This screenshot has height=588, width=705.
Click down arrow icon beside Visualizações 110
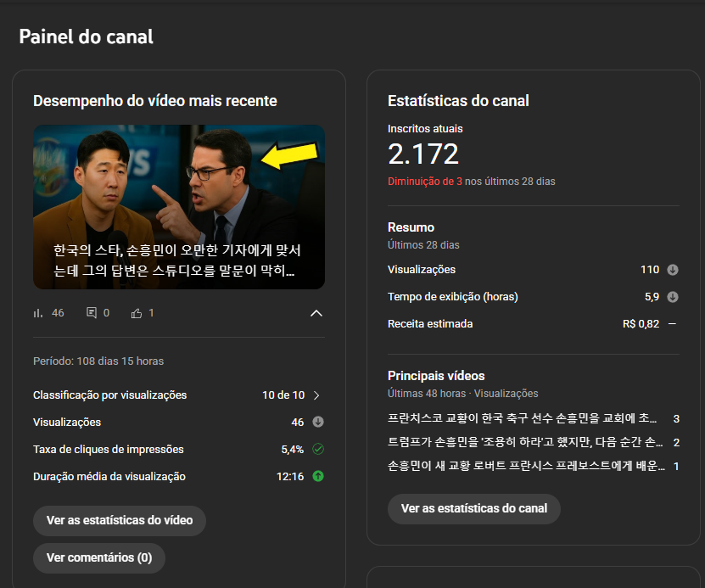pyautogui.click(x=673, y=270)
